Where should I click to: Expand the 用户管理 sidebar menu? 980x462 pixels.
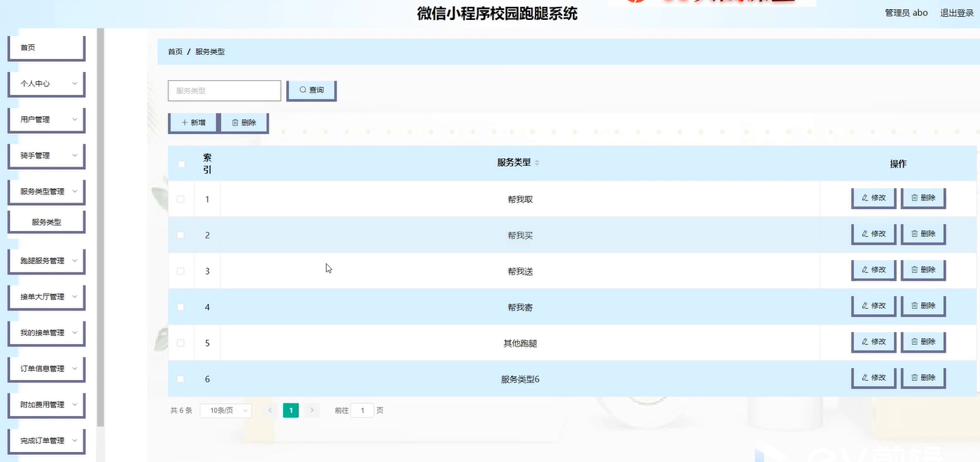[46, 119]
